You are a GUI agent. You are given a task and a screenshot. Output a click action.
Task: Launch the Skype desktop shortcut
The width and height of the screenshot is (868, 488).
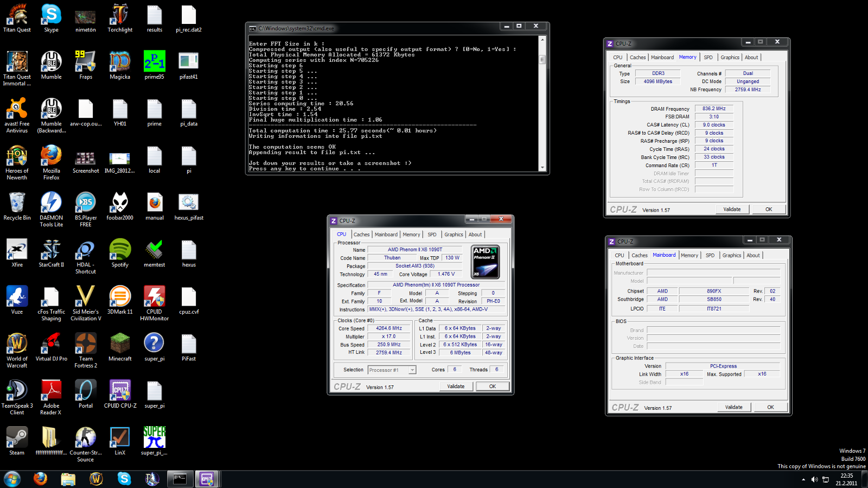[51, 19]
